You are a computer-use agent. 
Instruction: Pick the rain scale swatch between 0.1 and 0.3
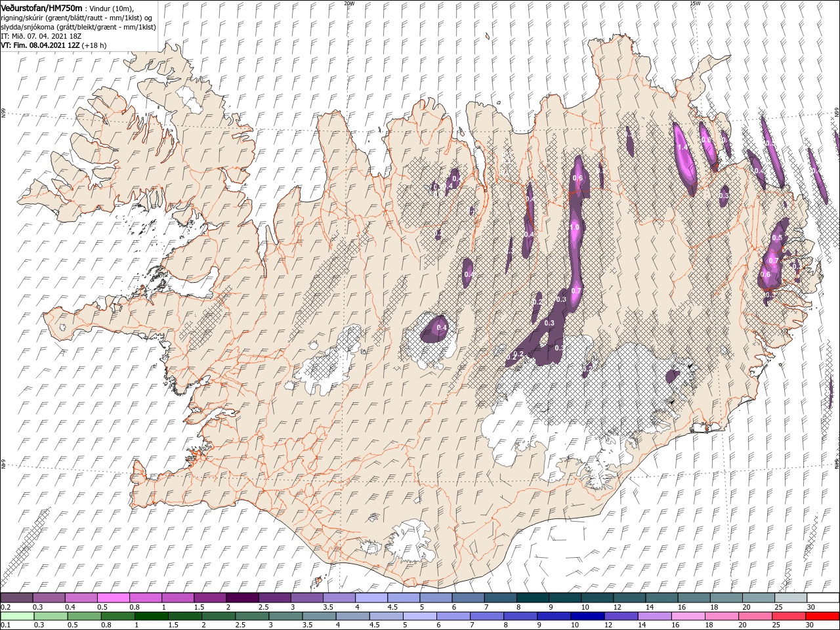click(16, 616)
